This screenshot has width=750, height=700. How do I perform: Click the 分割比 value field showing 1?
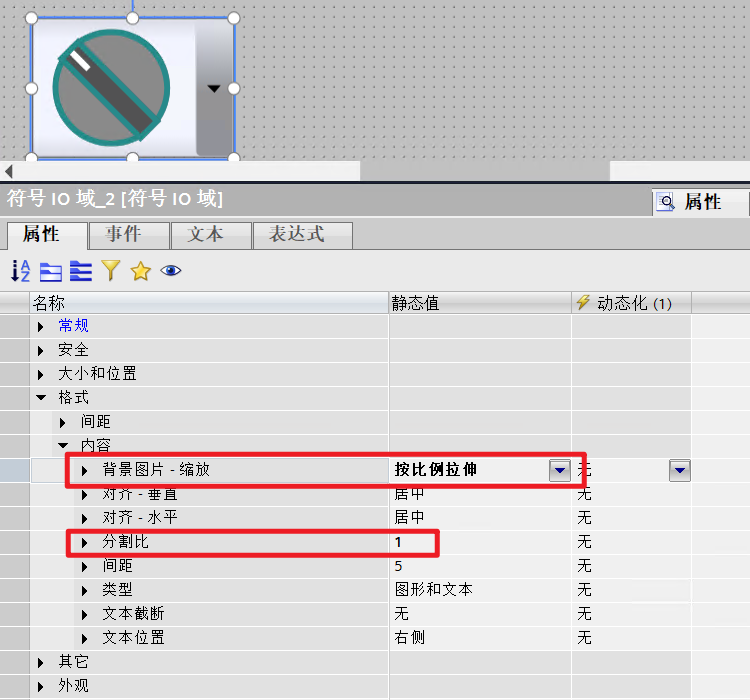pos(480,542)
